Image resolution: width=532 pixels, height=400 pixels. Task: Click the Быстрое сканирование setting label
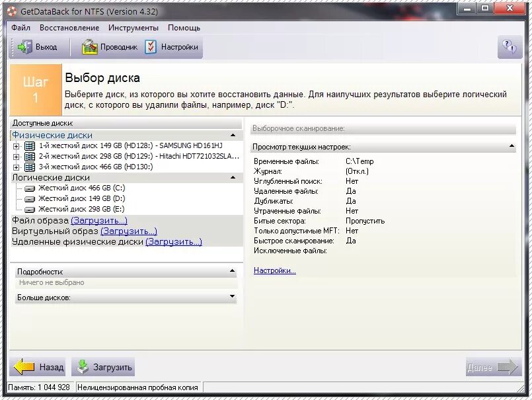pos(294,241)
